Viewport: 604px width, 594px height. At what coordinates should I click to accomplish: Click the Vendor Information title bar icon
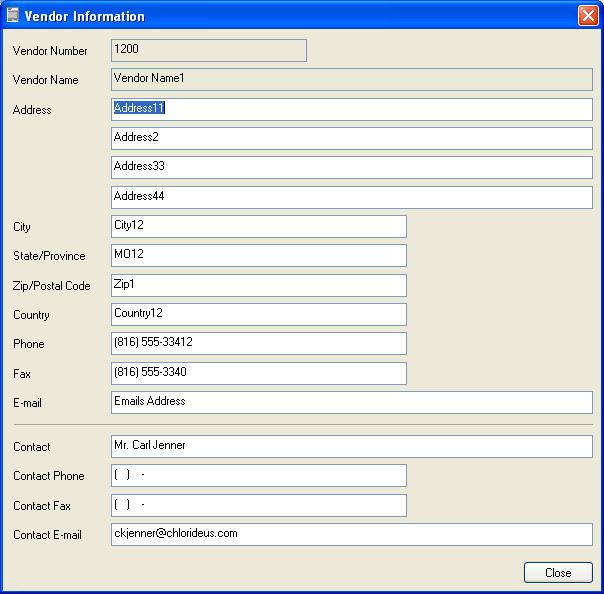point(13,15)
